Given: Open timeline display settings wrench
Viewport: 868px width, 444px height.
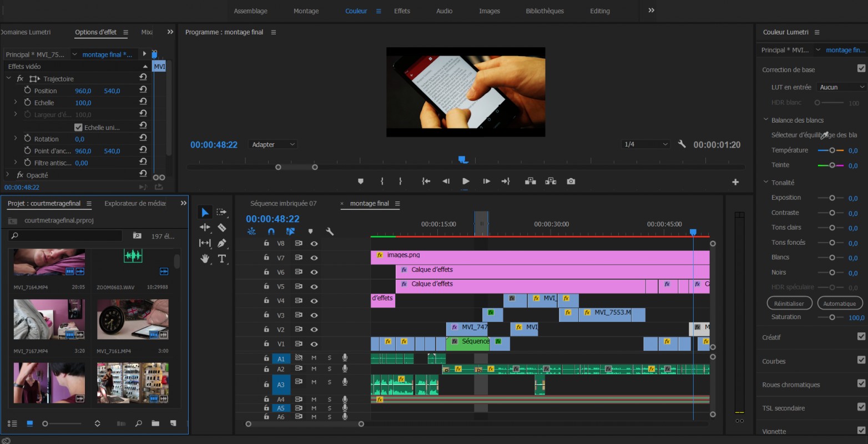Looking at the screenshot, I should click(329, 231).
